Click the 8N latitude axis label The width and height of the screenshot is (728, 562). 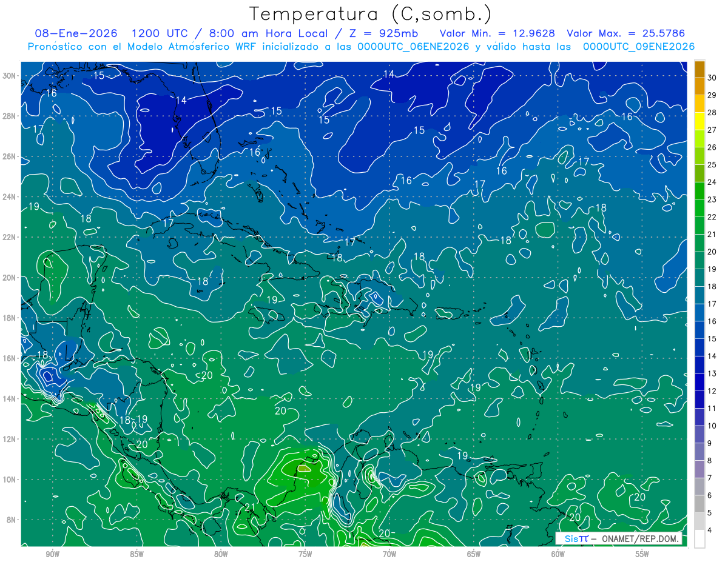coord(12,520)
